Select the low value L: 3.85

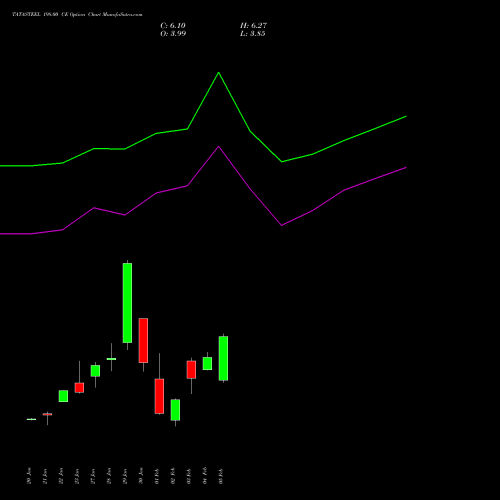tap(253, 34)
